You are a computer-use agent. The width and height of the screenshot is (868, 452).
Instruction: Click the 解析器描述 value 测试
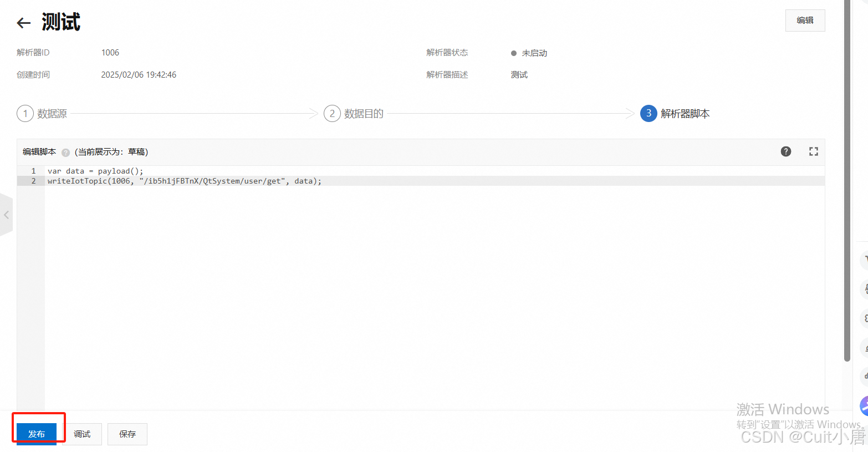point(519,75)
